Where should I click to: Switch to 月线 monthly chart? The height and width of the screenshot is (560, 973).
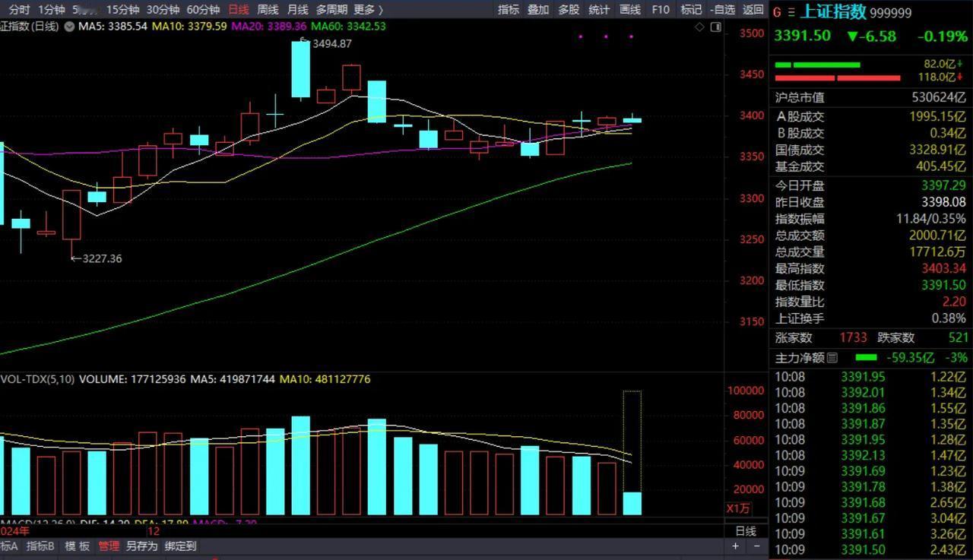click(x=297, y=10)
